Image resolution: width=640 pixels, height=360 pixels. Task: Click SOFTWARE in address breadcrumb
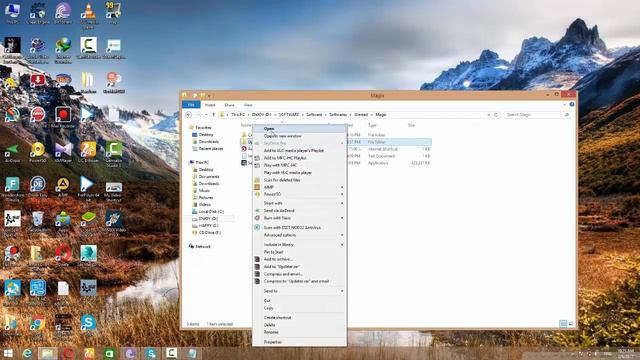pyautogui.click(x=289, y=115)
